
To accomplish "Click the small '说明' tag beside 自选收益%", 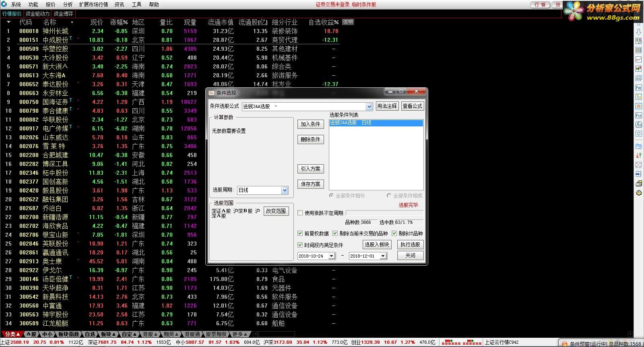I will pyautogui.click(x=348, y=22).
